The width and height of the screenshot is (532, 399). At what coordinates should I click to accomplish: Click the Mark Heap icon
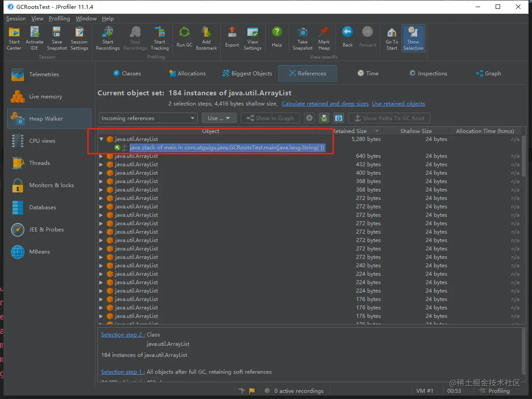pos(324,38)
